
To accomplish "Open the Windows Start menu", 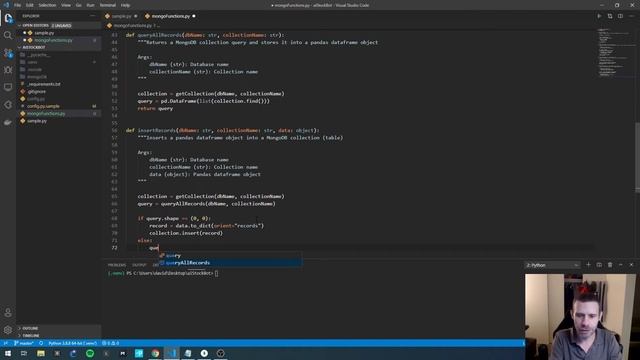I will (x=8, y=353).
